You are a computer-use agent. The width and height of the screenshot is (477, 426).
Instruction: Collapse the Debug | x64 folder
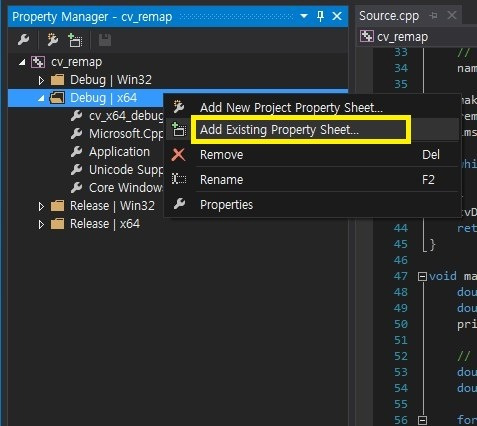tap(41, 98)
